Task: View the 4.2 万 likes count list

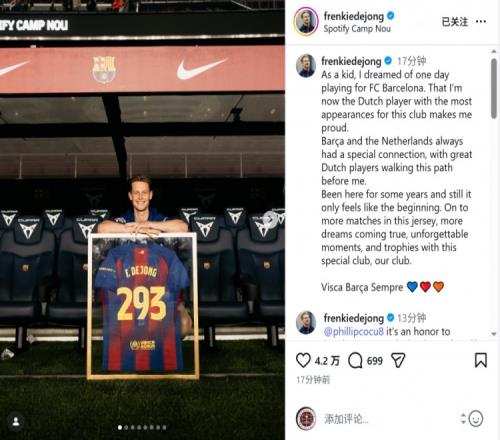Action: pyautogui.click(x=327, y=361)
